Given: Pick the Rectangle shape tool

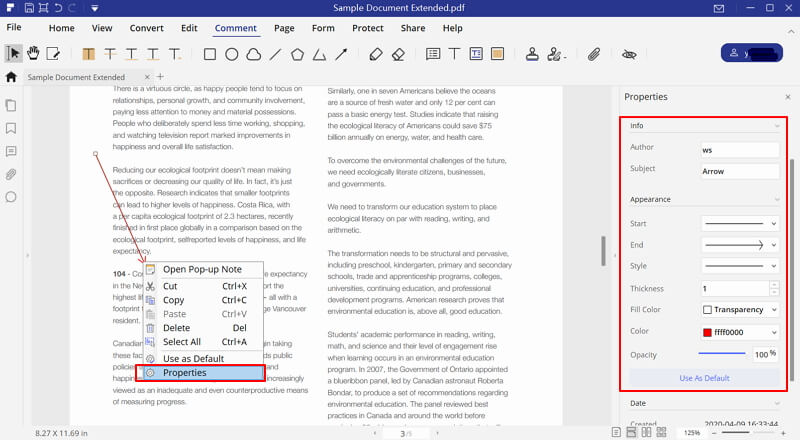Looking at the screenshot, I should pos(210,54).
